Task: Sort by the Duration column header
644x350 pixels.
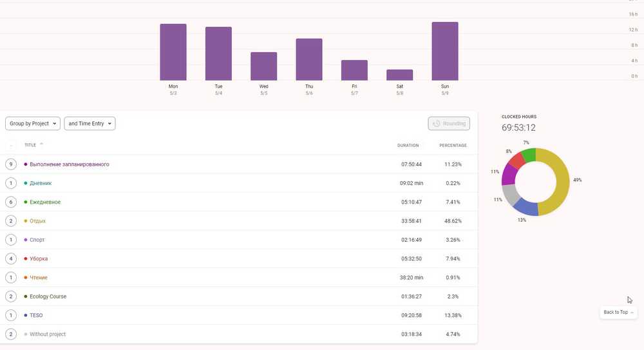Action: pyautogui.click(x=408, y=146)
